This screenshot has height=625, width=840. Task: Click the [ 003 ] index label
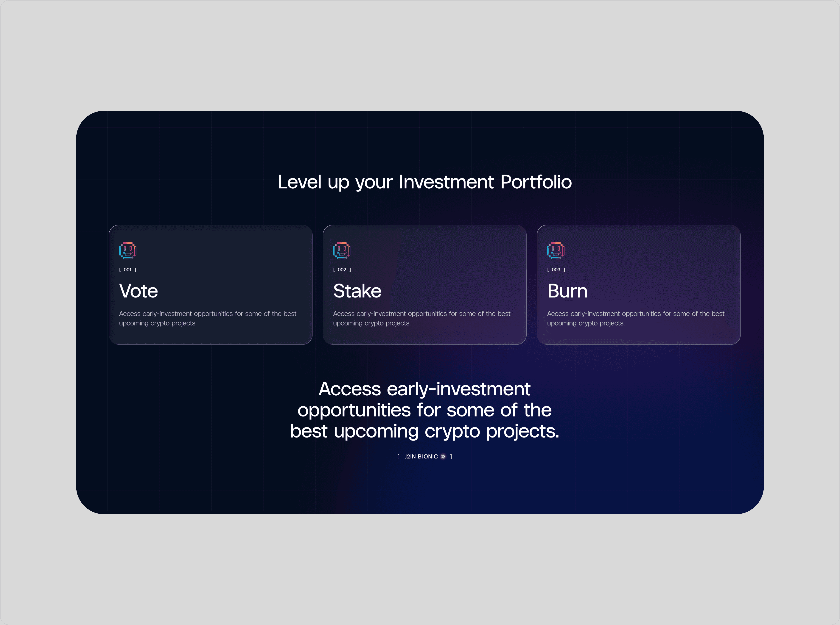(x=556, y=270)
